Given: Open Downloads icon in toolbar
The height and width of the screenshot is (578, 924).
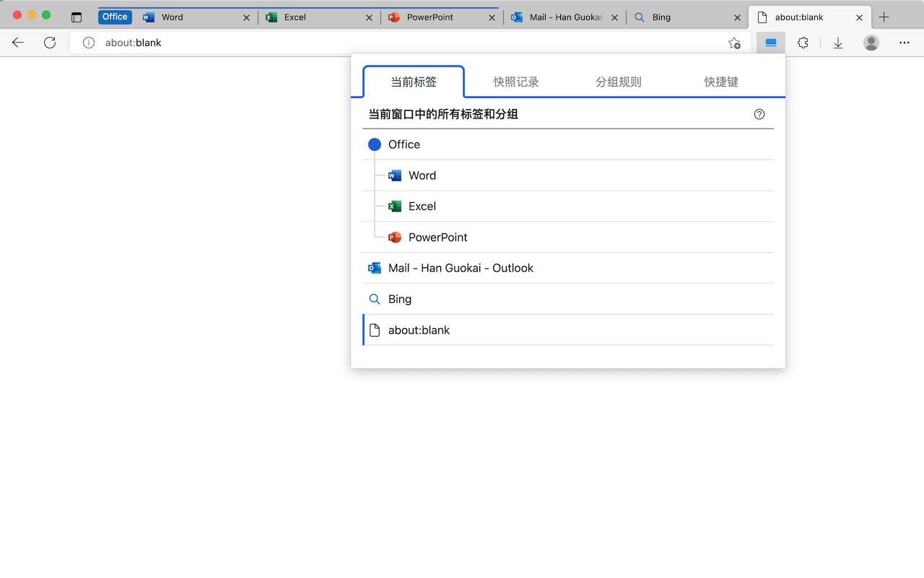Looking at the screenshot, I should pos(838,43).
